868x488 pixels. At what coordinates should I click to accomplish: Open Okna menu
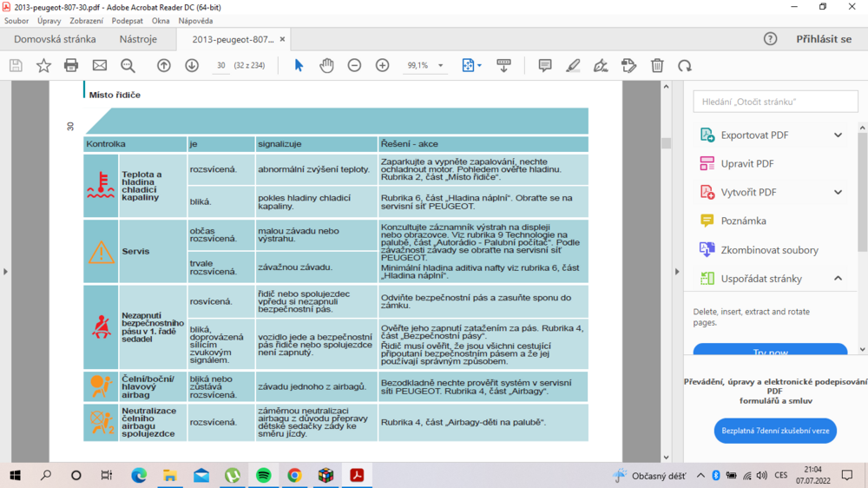tap(161, 21)
